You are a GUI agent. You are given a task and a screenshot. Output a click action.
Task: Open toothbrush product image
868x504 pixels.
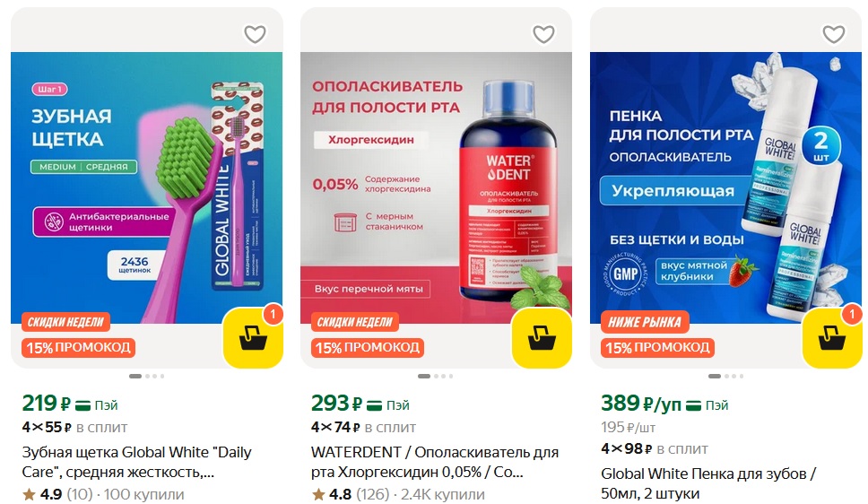(x=147, y=187)
